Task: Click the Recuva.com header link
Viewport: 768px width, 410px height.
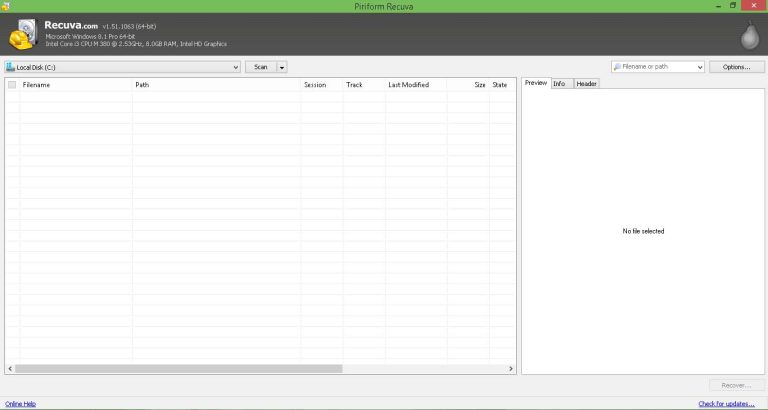Action: pyautogui.click(x=71, y=25)
